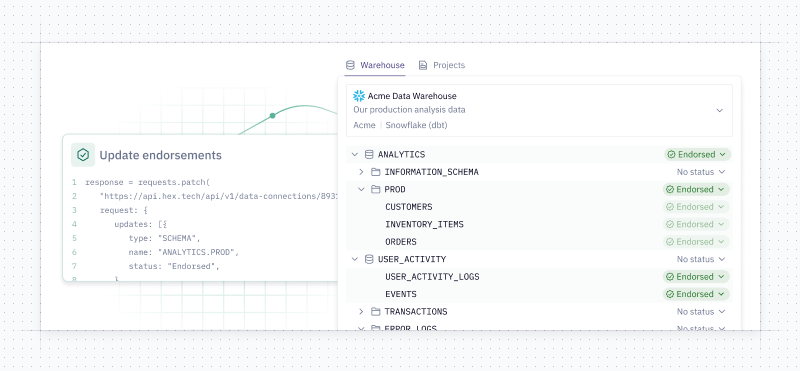Select the ORDERS table row
The height and width of the screenshot is (371, 800).
click(539, 241)
